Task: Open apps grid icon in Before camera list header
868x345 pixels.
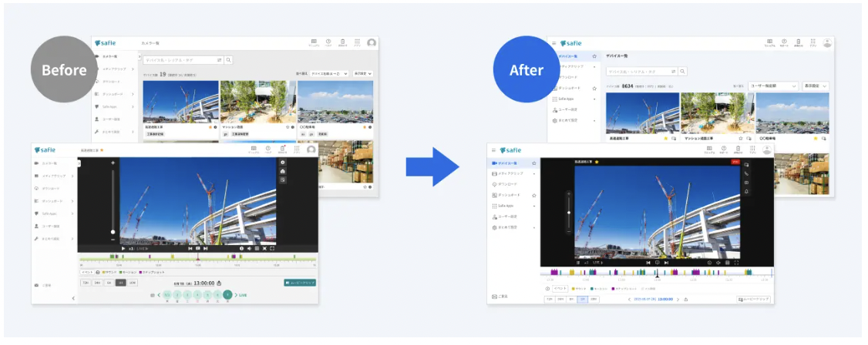Action: tap(357, 42)
